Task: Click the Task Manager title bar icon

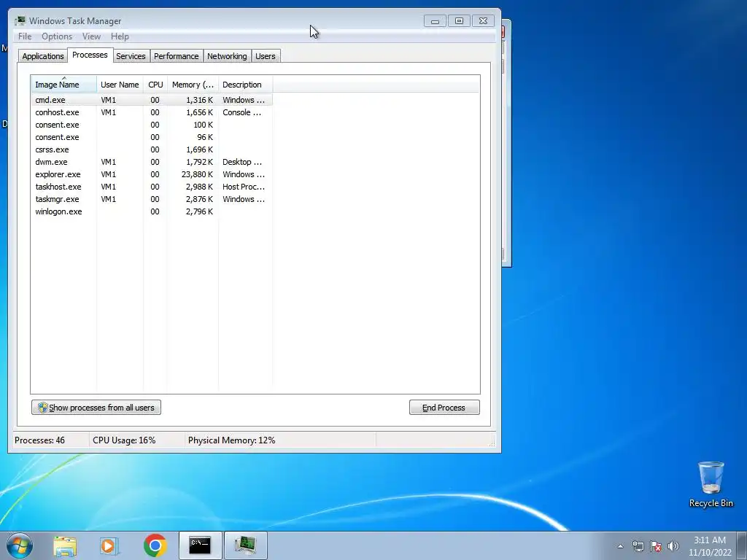Action: (x=20, y=20)
